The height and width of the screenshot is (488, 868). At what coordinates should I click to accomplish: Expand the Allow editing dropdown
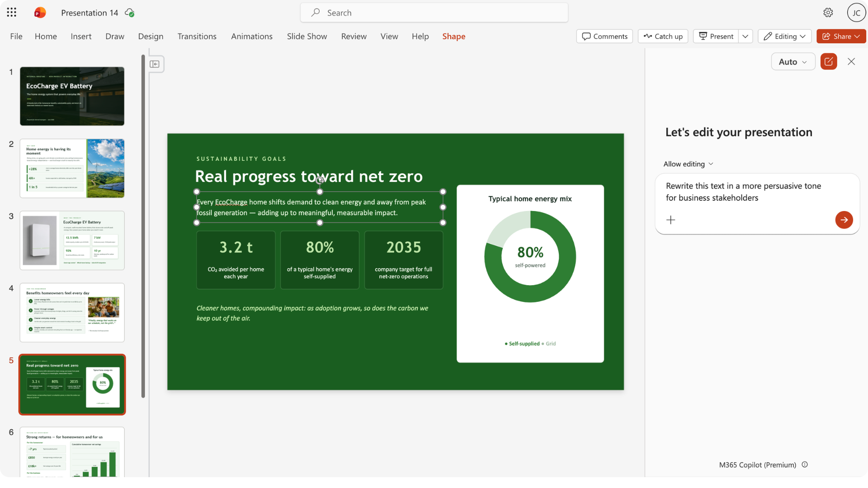click(x=688, y=164)
